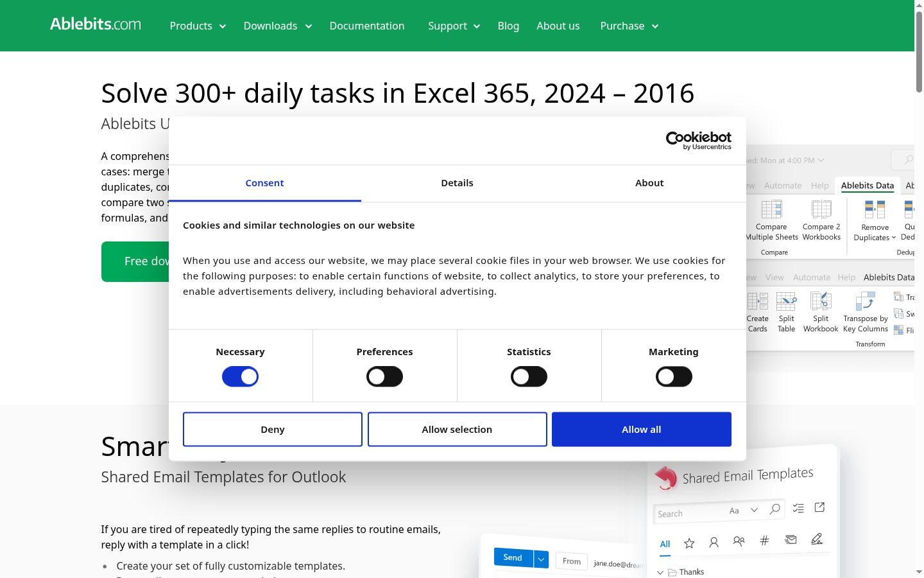Image resolution: width=924 pixels, height=578 pixels.
Task: Switch to the About tab
Action: point(649,183)
